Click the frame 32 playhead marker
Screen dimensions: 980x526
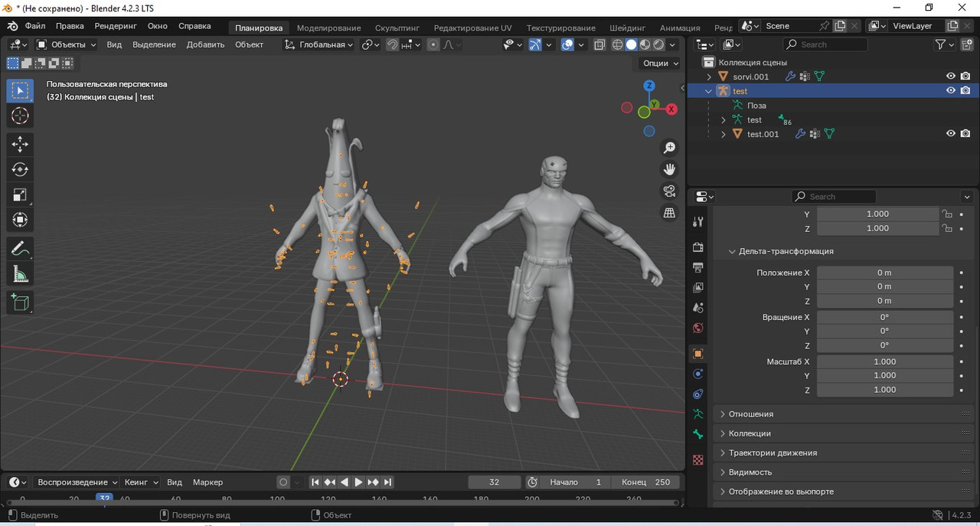click(x=104, y=498)
